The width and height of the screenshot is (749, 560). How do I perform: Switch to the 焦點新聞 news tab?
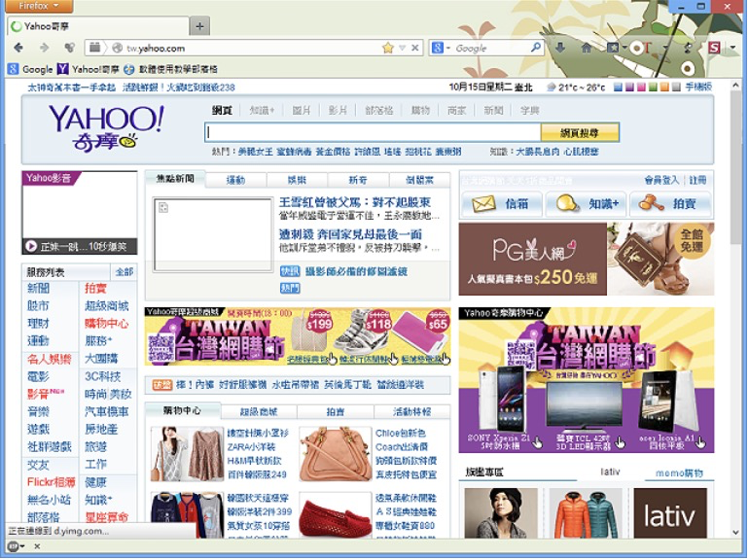point(175,179)
